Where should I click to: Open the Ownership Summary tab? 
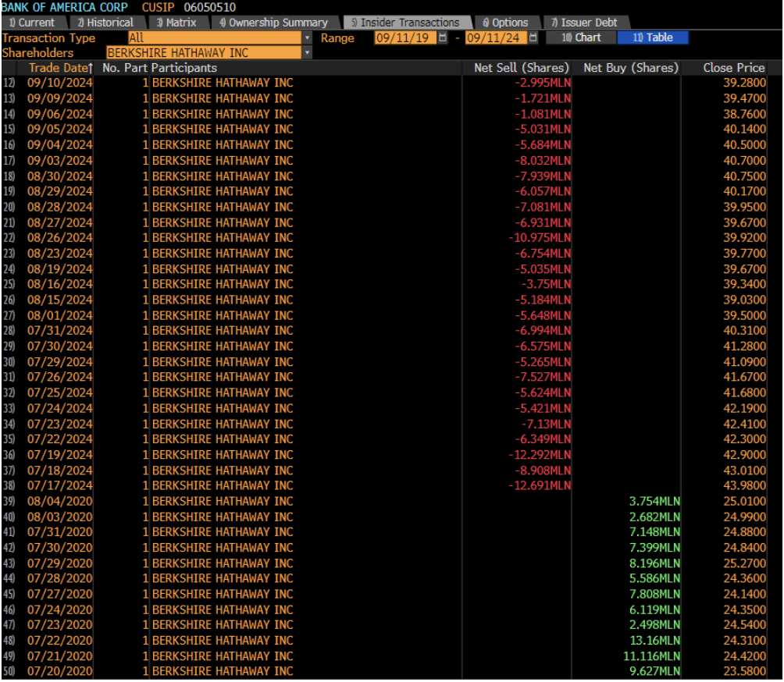click(274, 23)
